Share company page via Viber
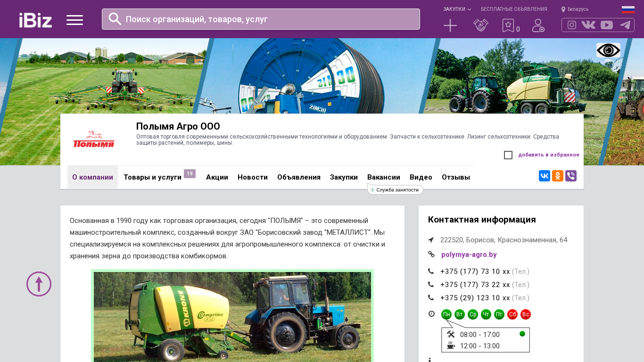This screenshot has width=644, height=362. tap(571, 176)
